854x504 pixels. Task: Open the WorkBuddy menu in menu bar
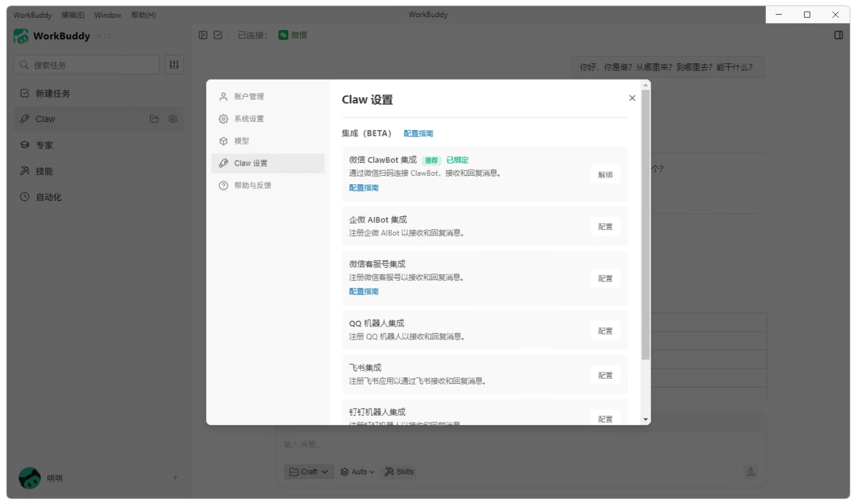pos(33,15)
